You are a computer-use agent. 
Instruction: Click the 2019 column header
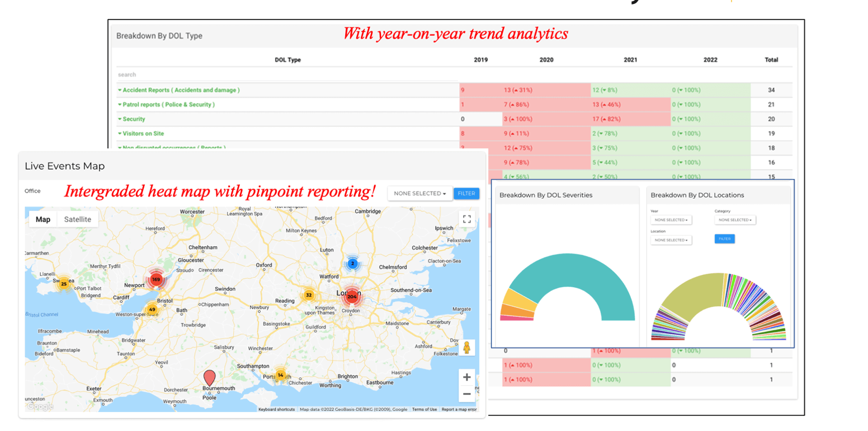480,60
